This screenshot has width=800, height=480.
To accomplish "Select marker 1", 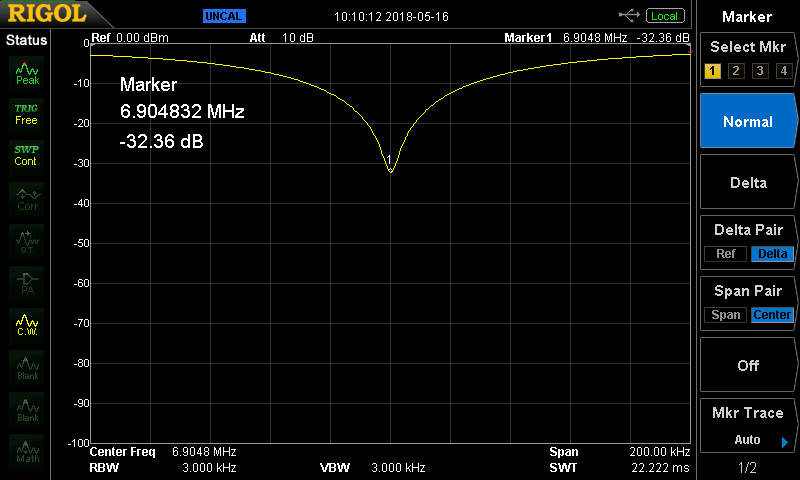I will coord(712,71).
